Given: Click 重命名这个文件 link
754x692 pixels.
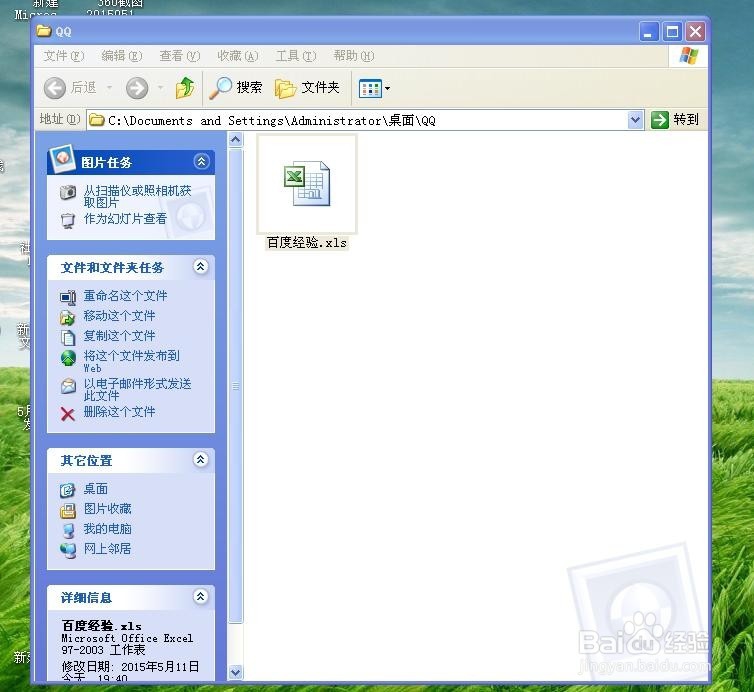Looking at the screenshot, I should tap(125, 296).
